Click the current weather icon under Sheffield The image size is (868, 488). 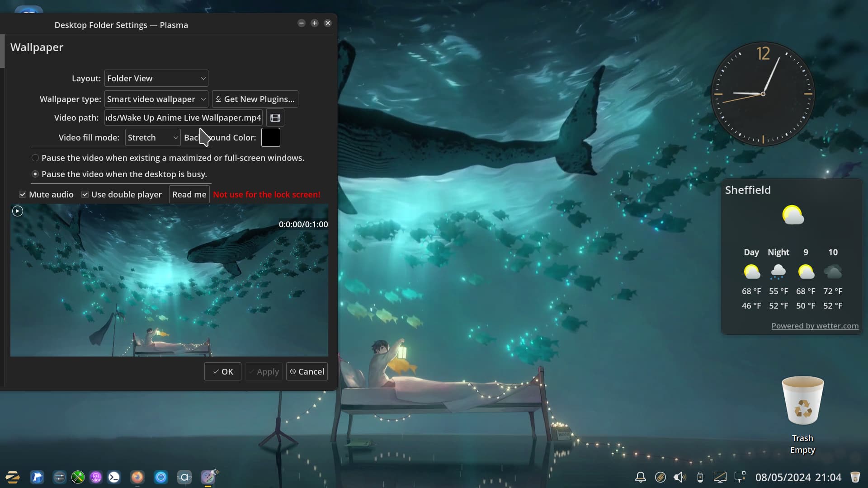793,216
